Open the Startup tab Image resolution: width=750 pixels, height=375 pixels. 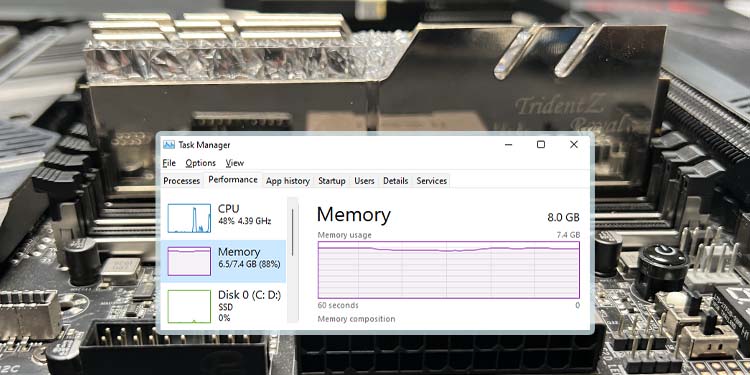tap(331, 181)
